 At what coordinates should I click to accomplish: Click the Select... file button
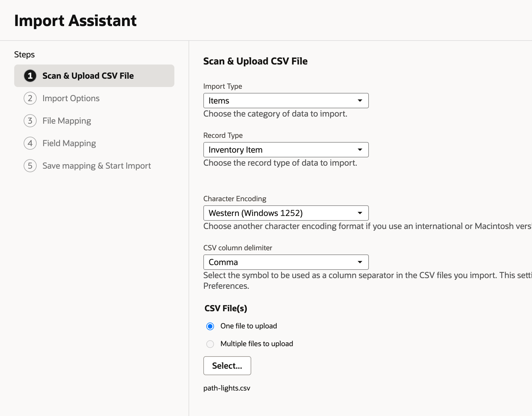click(x=227, y=366)
